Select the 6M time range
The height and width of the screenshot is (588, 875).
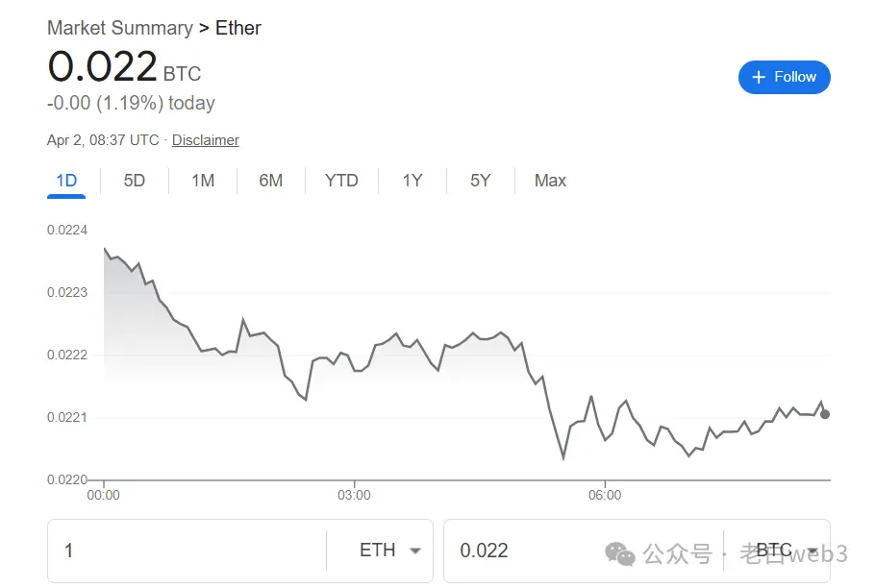pos(272,181)
